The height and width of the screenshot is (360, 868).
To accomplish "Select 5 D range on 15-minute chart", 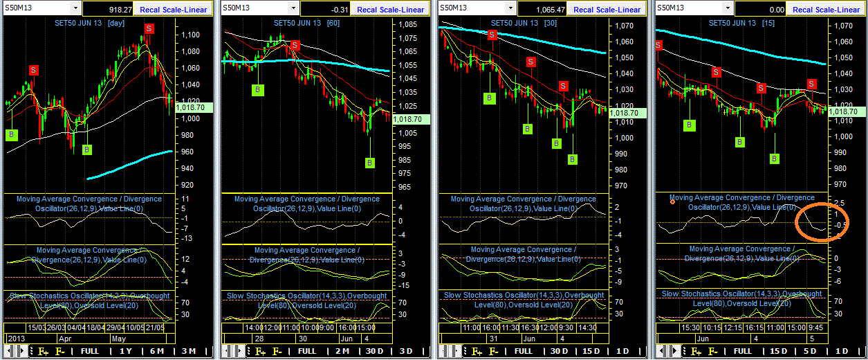I will pos(811,351).
